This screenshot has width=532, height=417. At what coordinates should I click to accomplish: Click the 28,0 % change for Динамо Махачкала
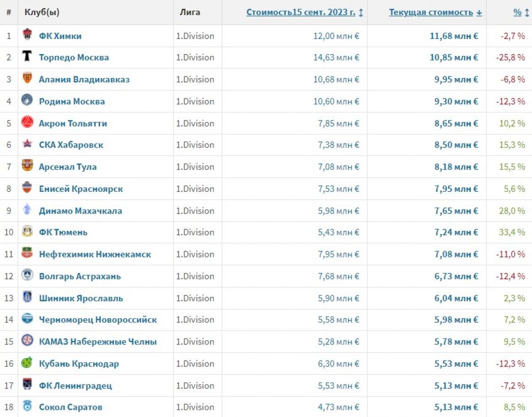[512, 211]
